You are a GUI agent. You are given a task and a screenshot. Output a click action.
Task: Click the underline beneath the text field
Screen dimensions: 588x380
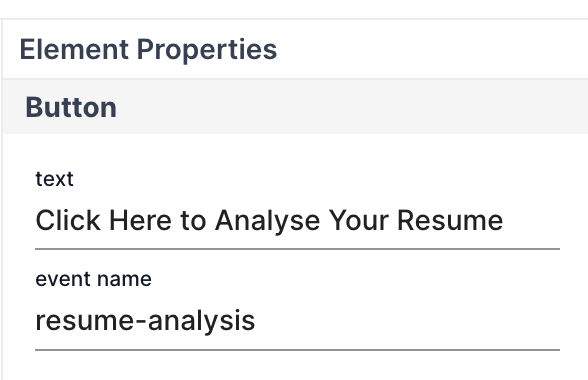pyautogui.click(x=297, y=249)
